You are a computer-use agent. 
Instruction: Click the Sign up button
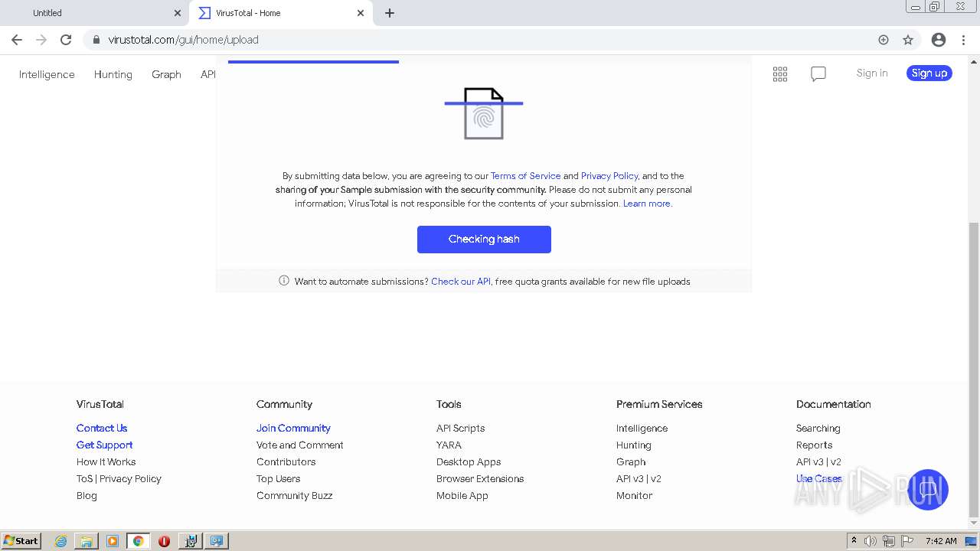coord(929,73)
